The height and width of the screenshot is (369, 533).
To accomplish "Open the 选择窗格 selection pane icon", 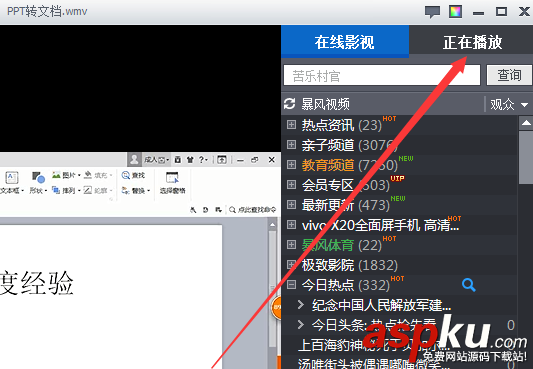I will (x=172, y=178).
